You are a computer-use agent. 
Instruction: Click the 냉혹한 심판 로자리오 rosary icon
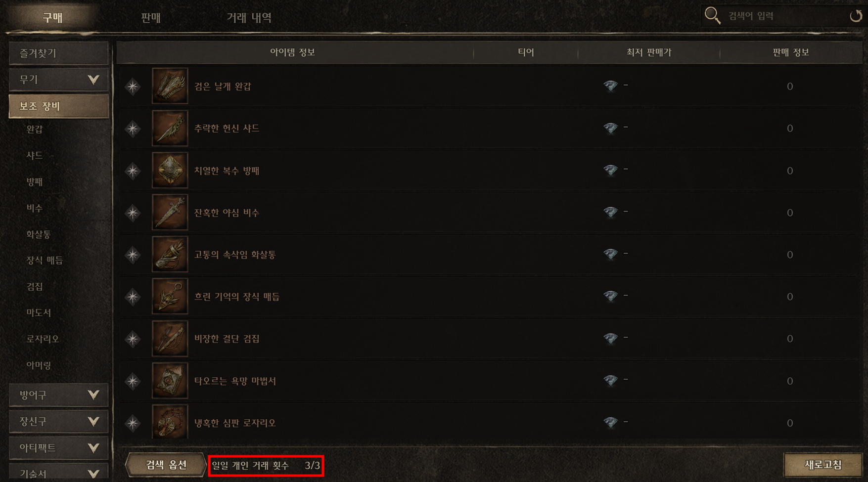170,423
